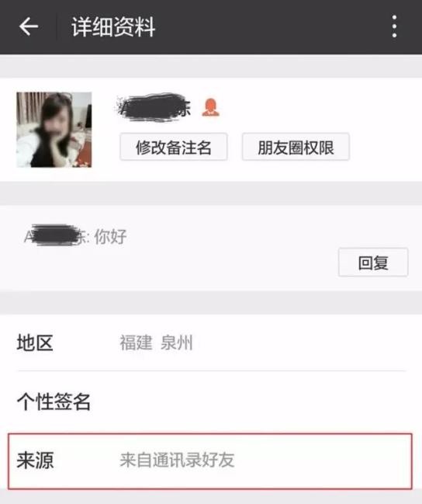
Task: Open the three-dot more options menu
Action: 395,26
